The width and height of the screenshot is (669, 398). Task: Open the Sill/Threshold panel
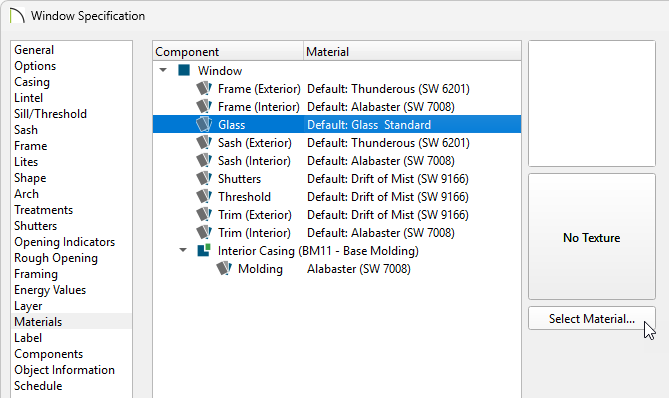tap(50, 114)
